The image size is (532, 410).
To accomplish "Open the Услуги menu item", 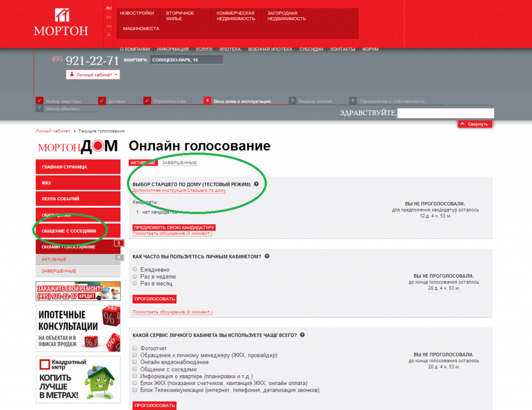I will (204, 49).
